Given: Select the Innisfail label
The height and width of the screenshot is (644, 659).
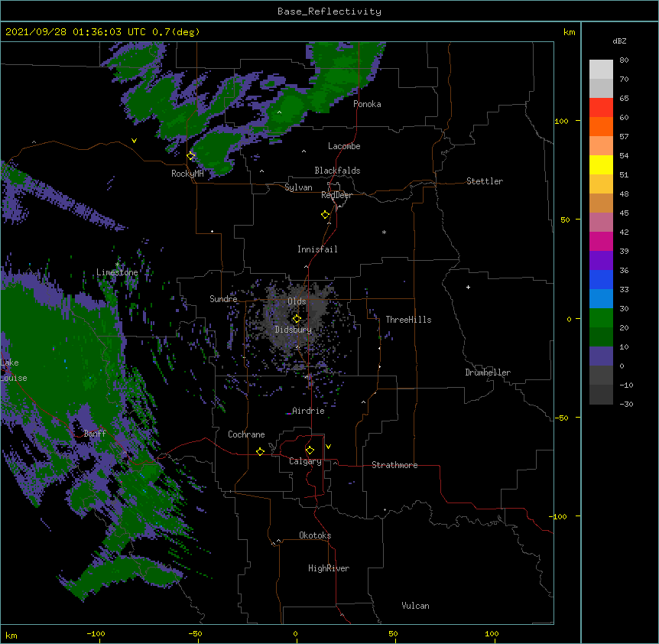Looking at the screenshot, I should click(317, 249).
